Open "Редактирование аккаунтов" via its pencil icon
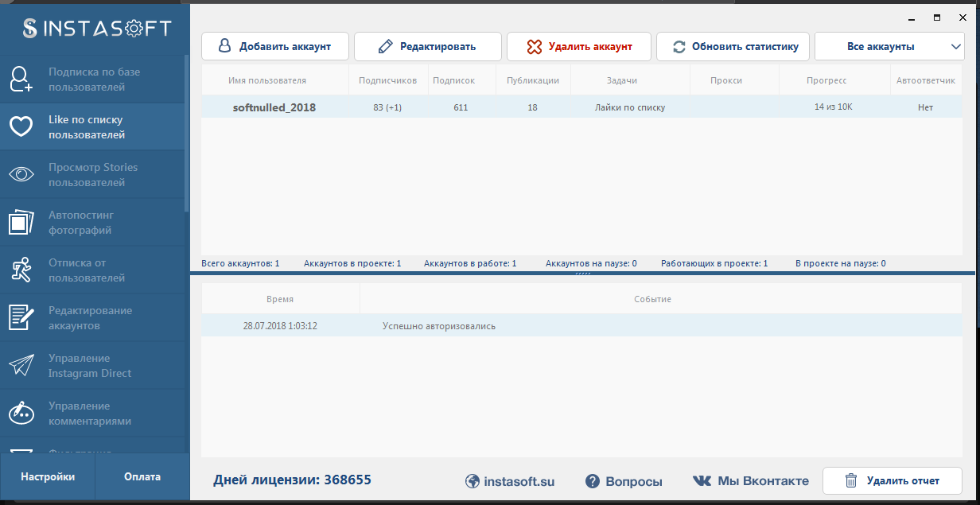This screenshot has height=505, width=980. [x=21, y=317]
